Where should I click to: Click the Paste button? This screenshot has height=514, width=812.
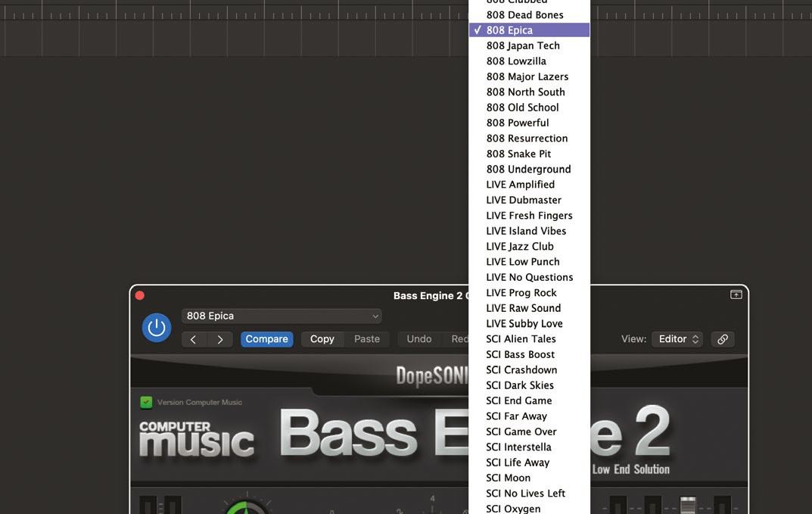(x=366, y=339)
